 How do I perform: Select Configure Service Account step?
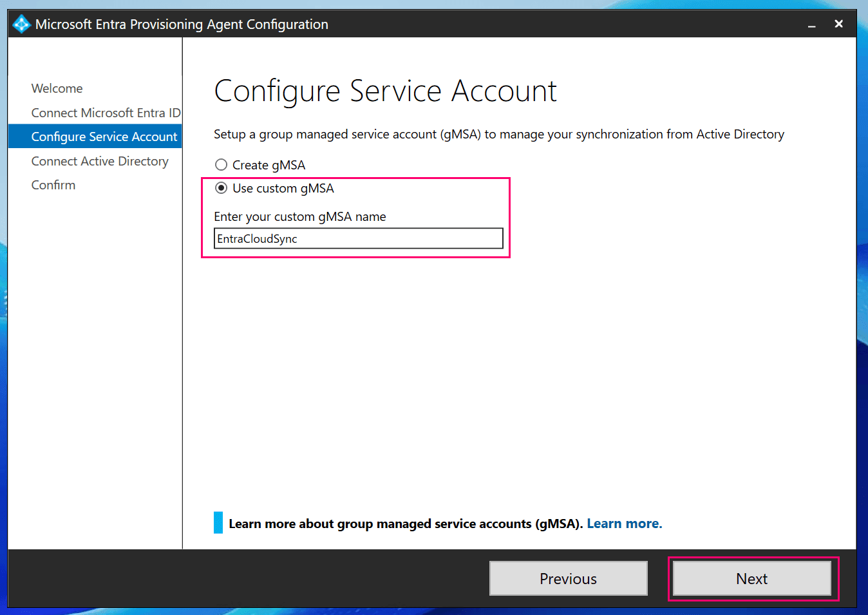pyautogui.click(x=95, y=137)
